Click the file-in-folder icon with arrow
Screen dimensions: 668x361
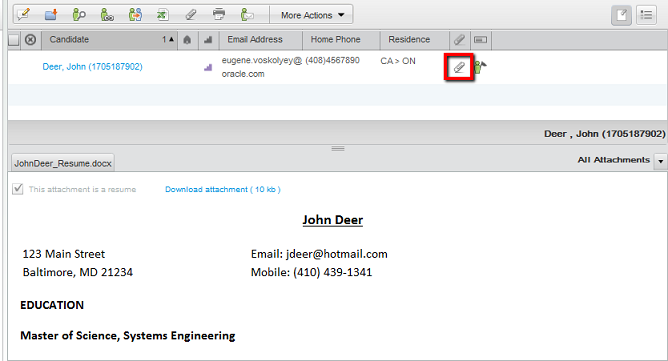[x=51, y=15]
